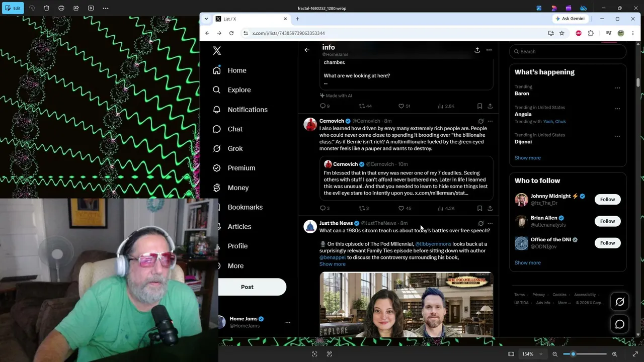
Task: Open options for Baron trend
Action: pos(617,87)
